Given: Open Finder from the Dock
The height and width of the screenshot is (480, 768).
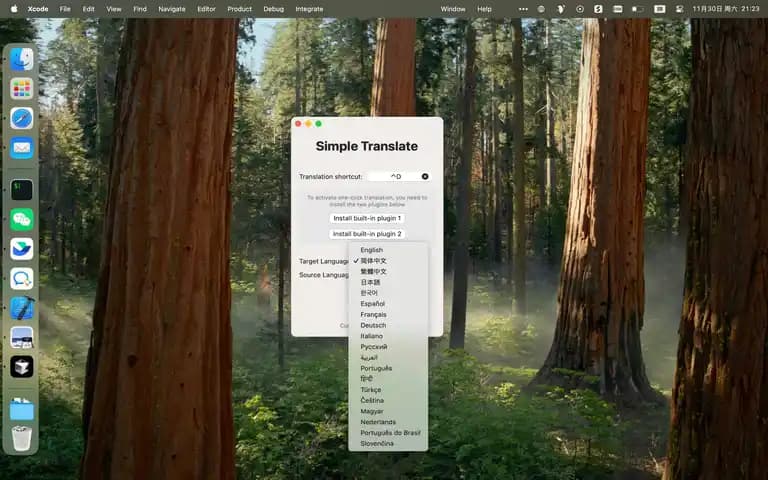Looking at the screenshot, I should click(22, 59).
